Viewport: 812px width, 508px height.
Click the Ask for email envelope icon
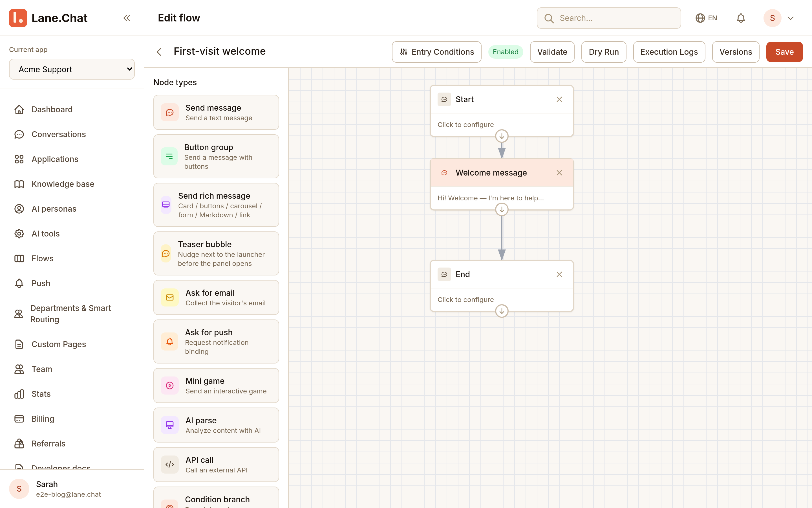170,298
